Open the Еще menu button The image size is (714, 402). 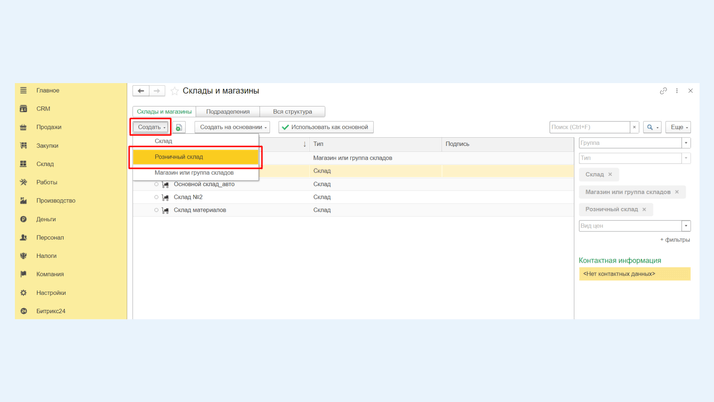click(x=678, y=127)
